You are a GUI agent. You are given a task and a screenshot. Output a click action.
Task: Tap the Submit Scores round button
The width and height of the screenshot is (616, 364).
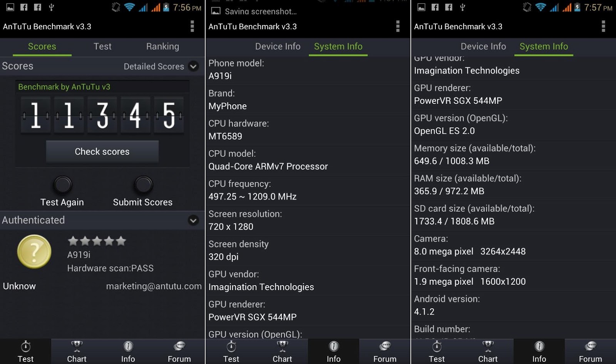pos(143,185)
